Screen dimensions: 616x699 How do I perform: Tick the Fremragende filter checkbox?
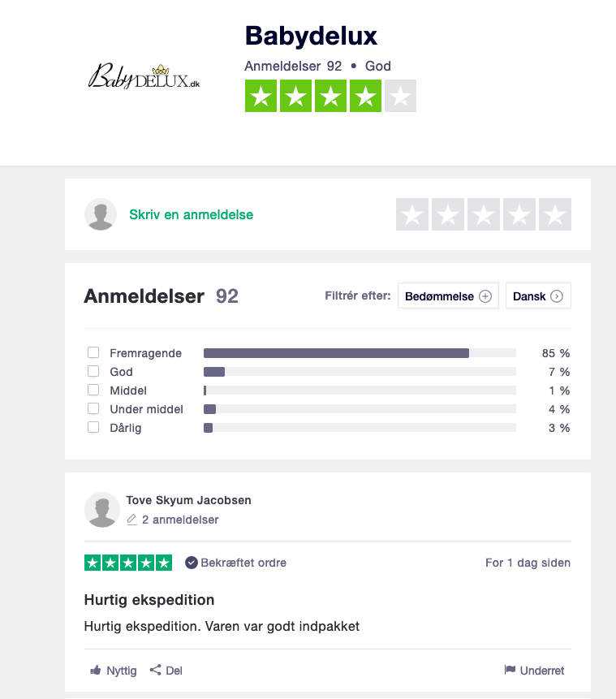tap(93, 353)
